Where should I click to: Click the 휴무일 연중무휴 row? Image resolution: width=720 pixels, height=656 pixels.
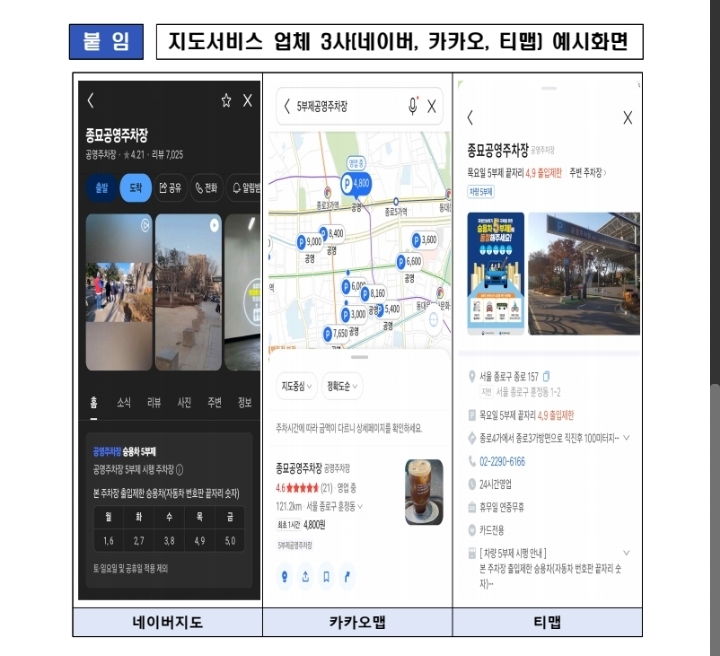502,507
